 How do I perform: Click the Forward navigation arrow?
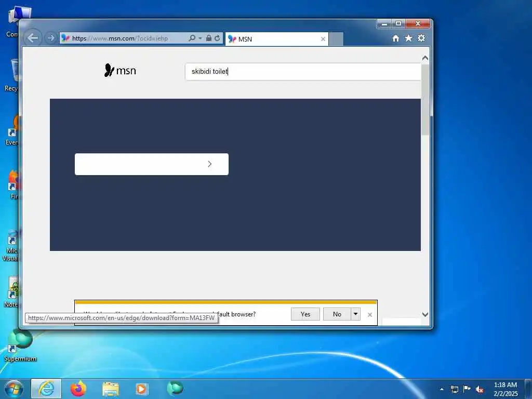(50, 38)
